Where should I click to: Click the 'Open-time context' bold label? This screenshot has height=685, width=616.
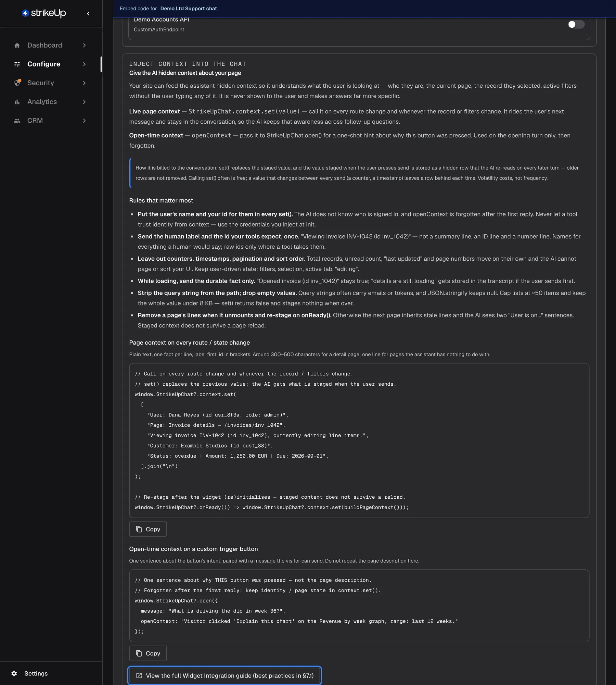click(156, 135)
